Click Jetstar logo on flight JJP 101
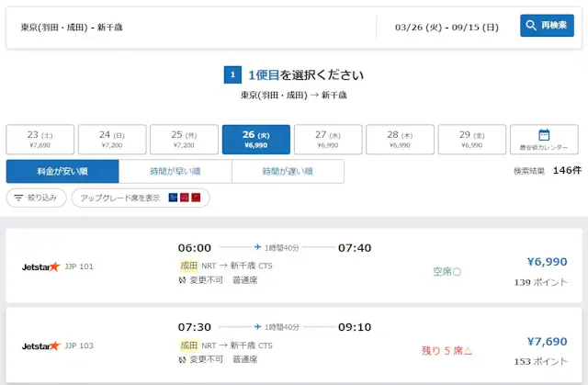Viewport: 588px width, 385px height. coord(40,266)
